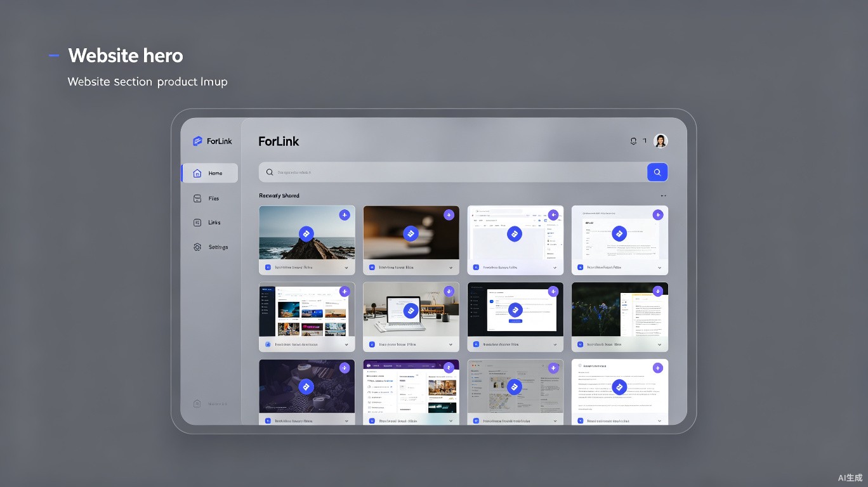Open the blue flowers thumbnail

620,309
